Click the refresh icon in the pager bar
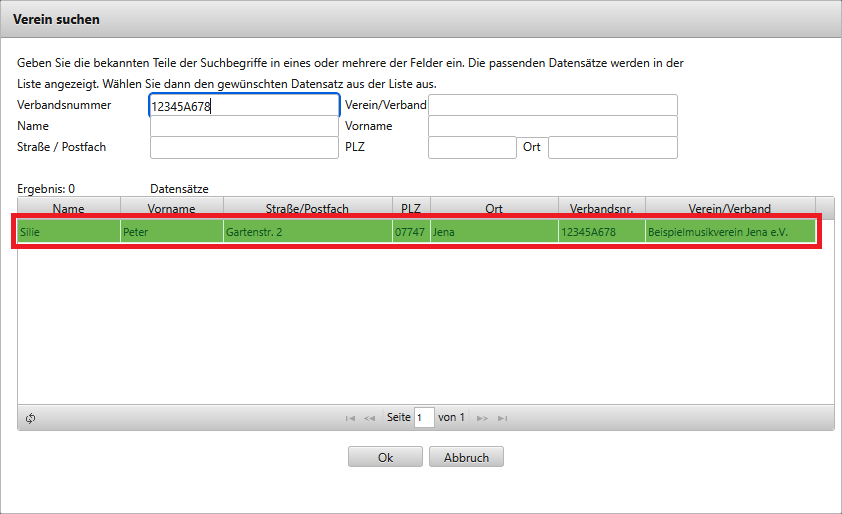 tap(31, 418)
